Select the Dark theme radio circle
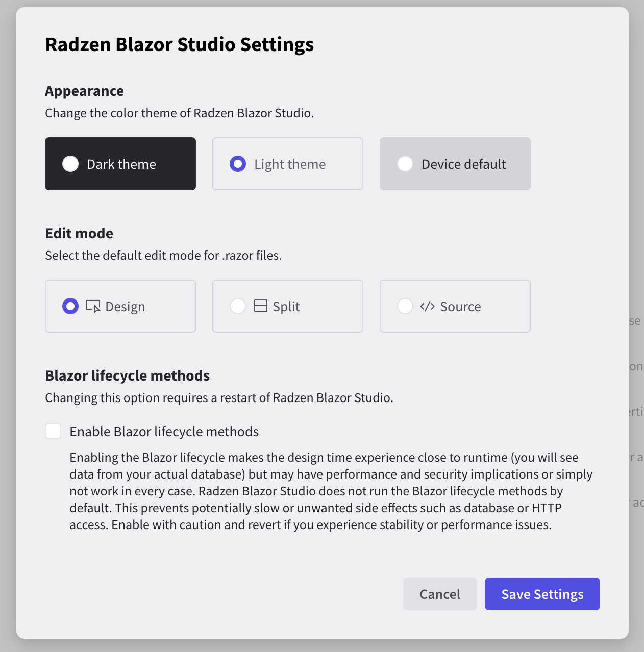The width and height of the screenshot is (644, 652). (70, 164)
